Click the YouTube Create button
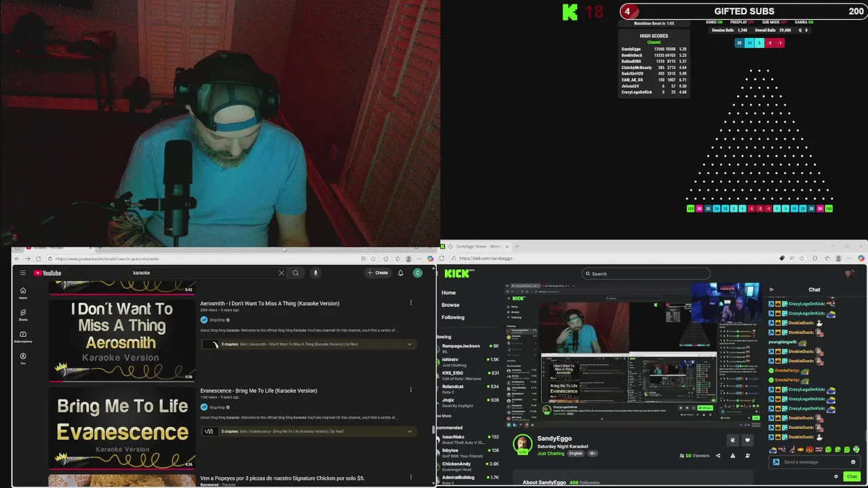868x488 pixels. point(378,273)
